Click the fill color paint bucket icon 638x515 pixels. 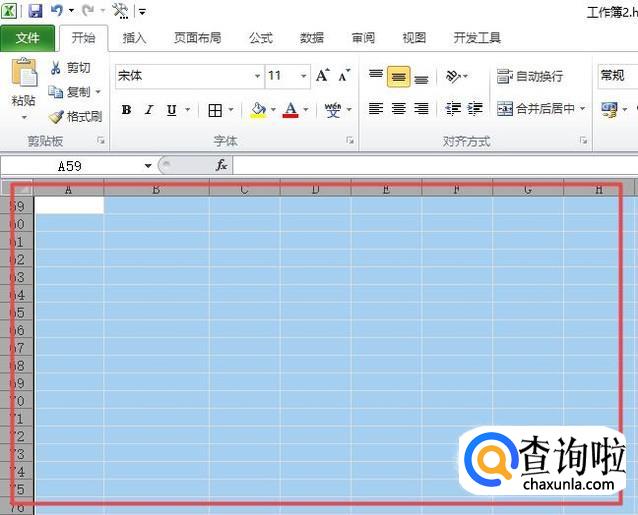click(258, 110)
